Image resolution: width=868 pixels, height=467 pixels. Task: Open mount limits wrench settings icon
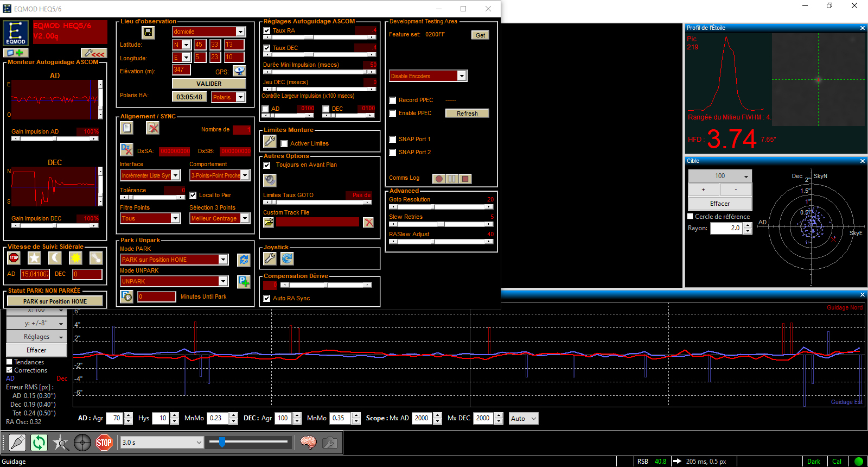click(270, 141)
